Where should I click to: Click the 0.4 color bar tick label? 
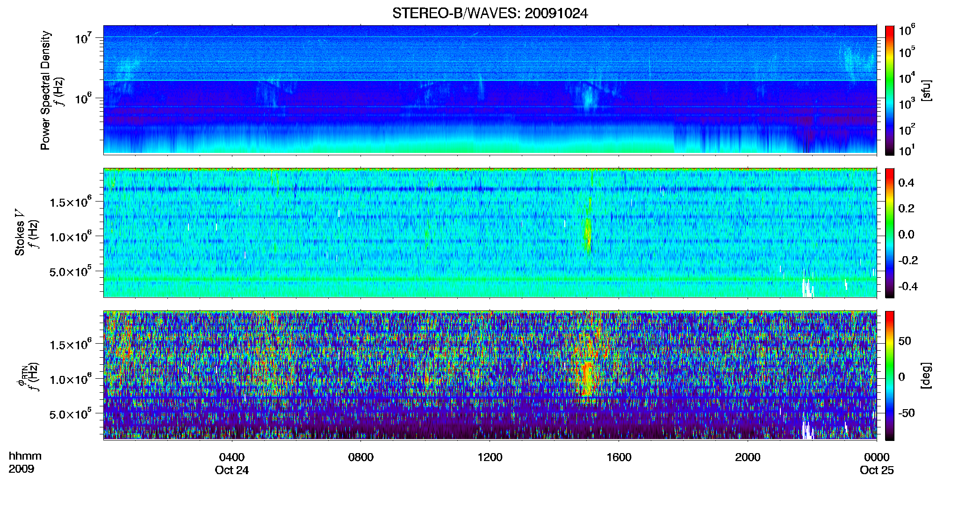click(x=906, y=183)
